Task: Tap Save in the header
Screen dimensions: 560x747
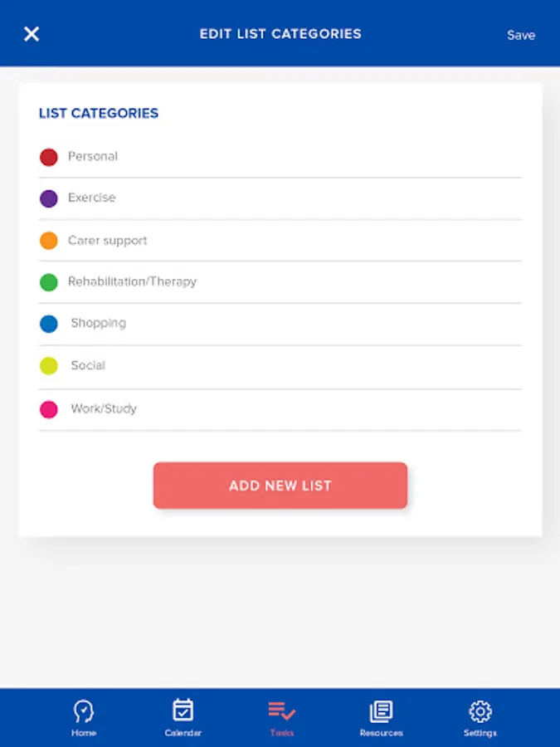Action: click(521, 35)
